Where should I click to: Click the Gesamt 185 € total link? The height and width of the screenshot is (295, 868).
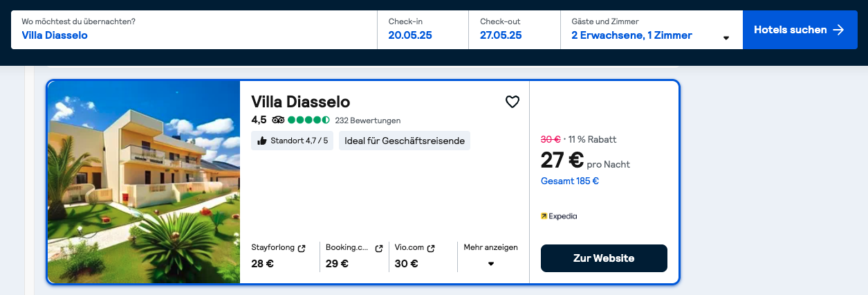click(x=570, y=181)
